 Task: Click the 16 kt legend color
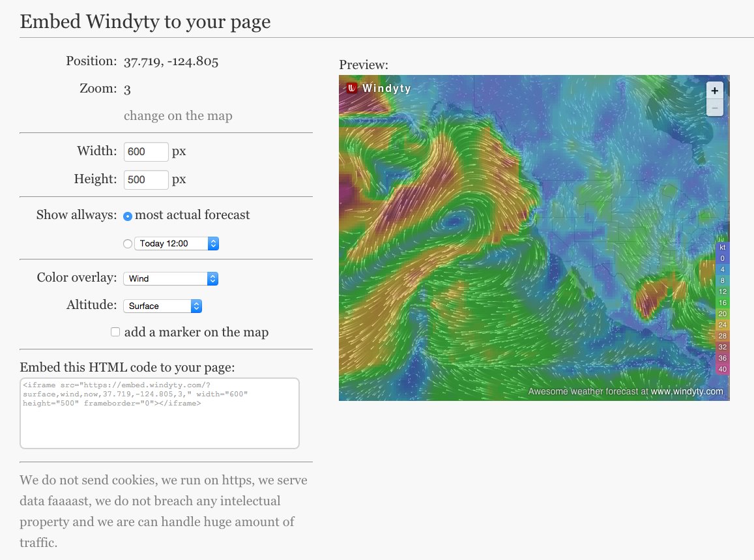722,302
